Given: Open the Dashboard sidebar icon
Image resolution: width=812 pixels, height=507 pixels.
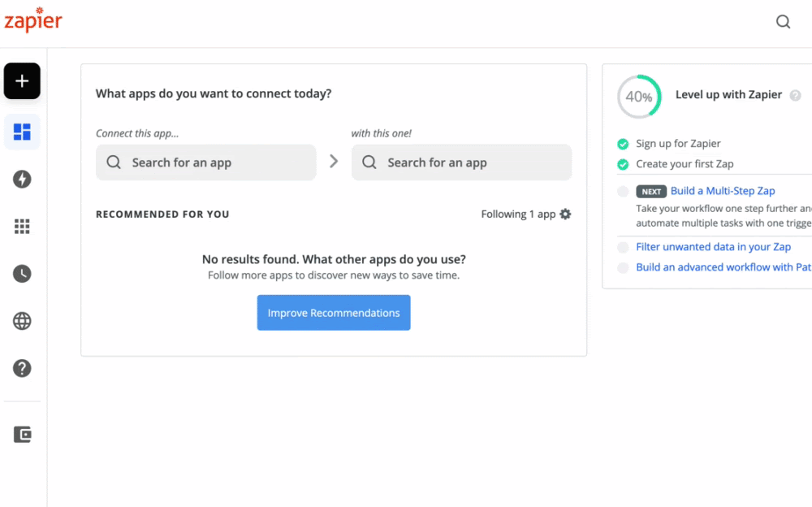Looking at the screenshot, I should pyautogui.click(x=22, y=132).
